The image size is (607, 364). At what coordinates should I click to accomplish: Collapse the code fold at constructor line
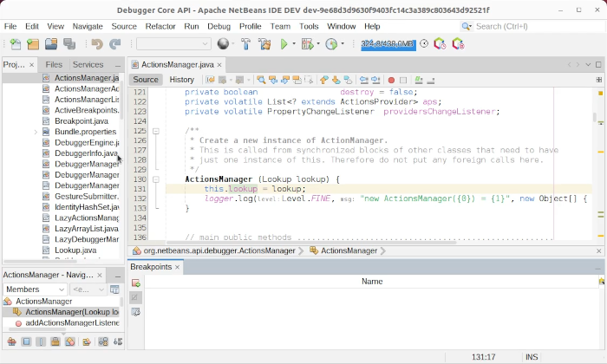pyautogui.click(x=156, y=179)
